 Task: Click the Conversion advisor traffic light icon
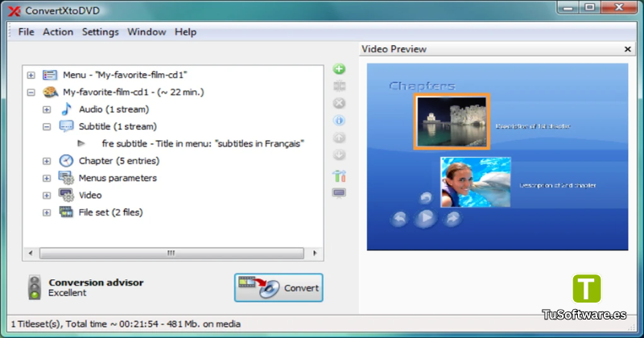pos(35,287)
